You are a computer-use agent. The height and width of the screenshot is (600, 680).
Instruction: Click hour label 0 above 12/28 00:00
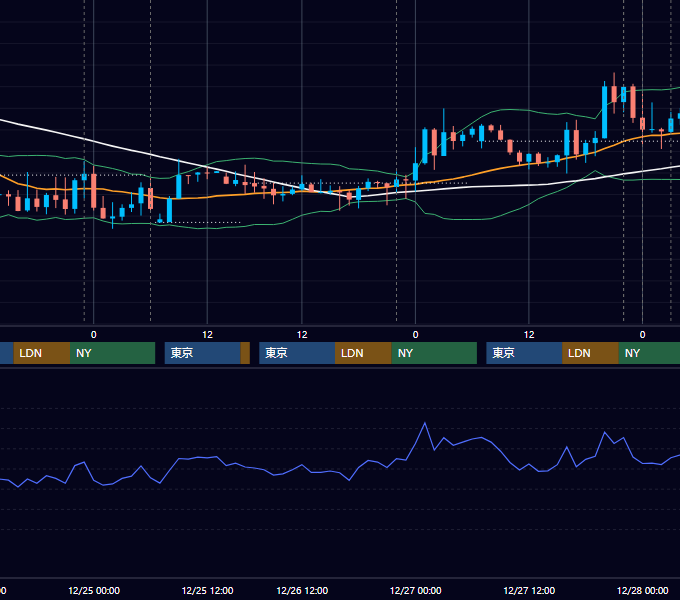click(x=642, y=334)
